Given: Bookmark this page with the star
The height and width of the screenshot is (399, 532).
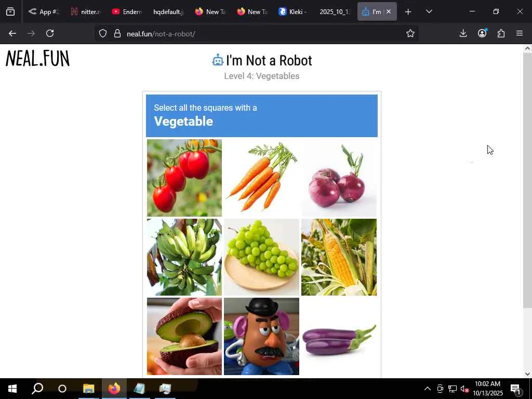Looking at the screenshot, I should click(x=410, y=33).
